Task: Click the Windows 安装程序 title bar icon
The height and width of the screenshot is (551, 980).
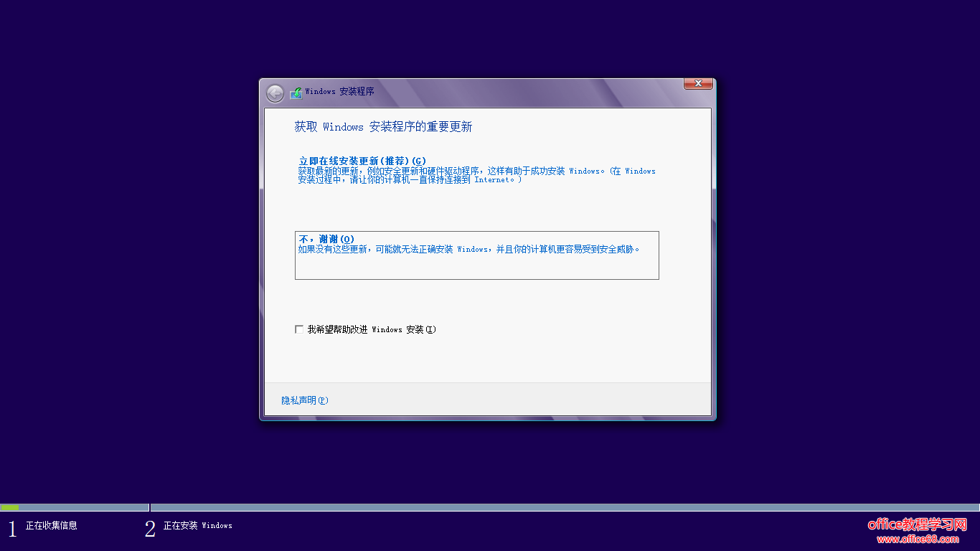Action: 296,93
